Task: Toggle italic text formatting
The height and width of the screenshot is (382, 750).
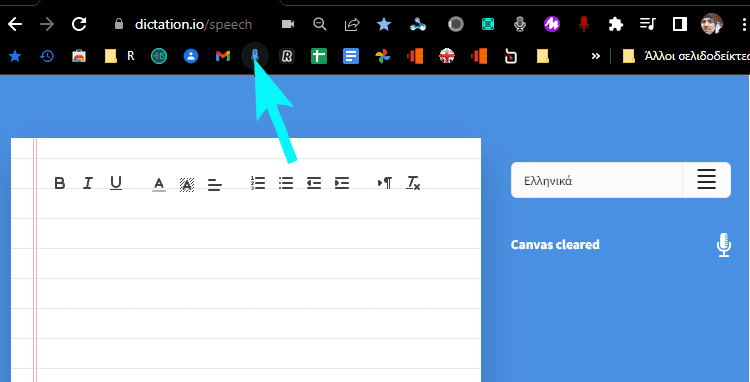Action: 87,183
